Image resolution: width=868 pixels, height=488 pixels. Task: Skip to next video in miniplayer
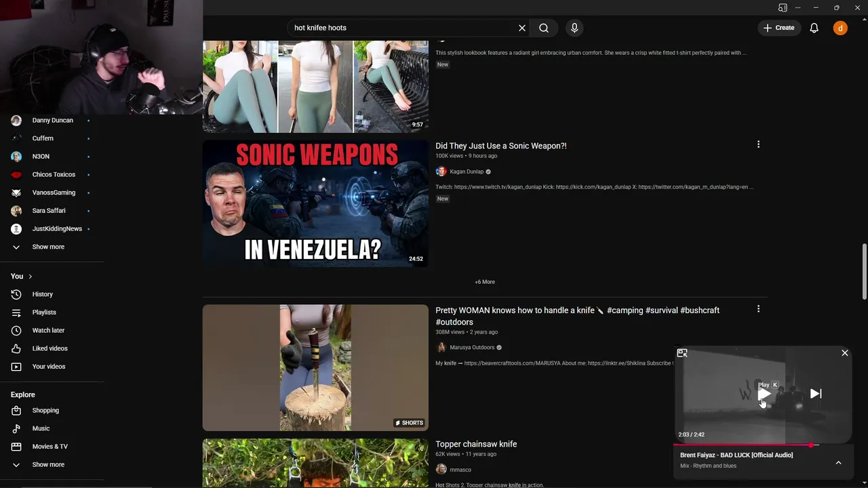[816, 394]
